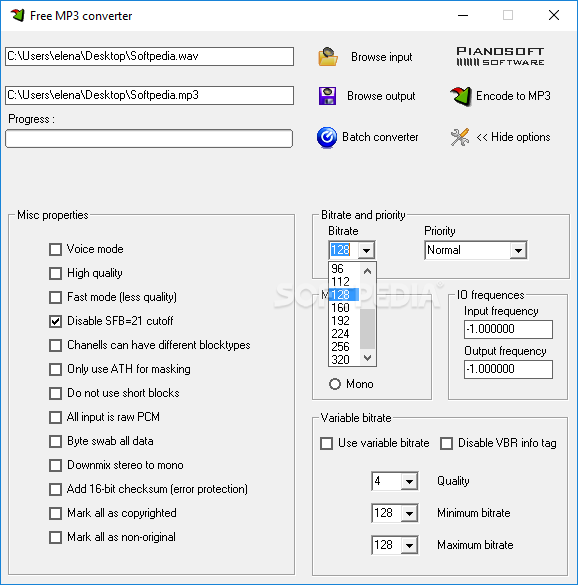Viewport: 578px width, 585px height.
Task: Tick Fast mode (less quality)
Action: (x=55, y=297)
